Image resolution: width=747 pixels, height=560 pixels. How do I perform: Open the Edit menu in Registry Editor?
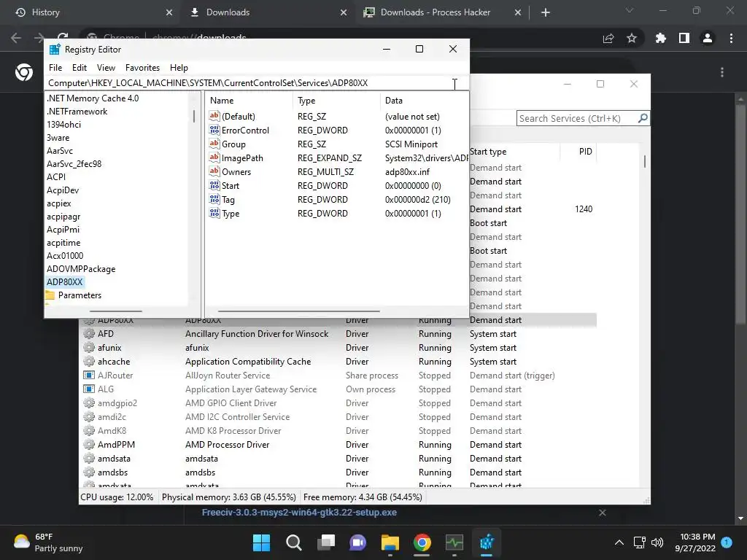79,68
